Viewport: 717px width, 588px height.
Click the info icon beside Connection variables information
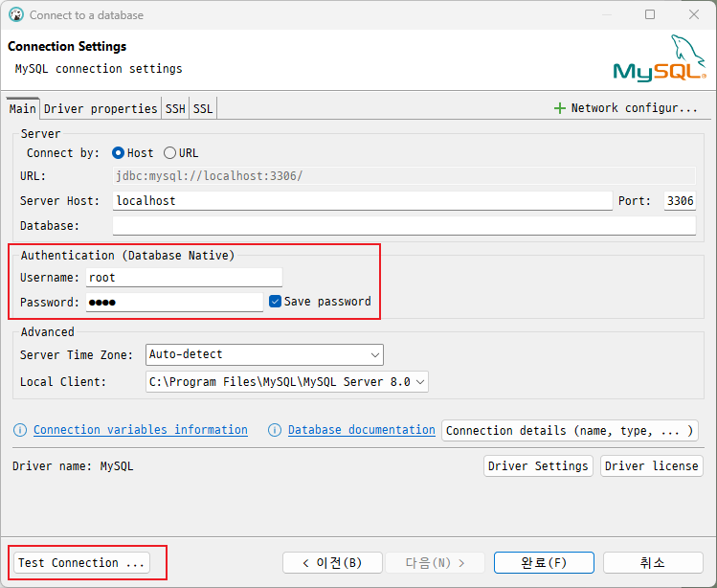20,430
